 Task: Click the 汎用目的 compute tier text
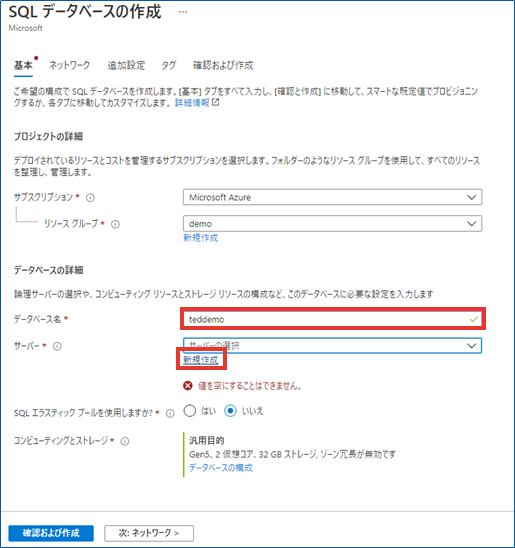[x=206, y=440]
